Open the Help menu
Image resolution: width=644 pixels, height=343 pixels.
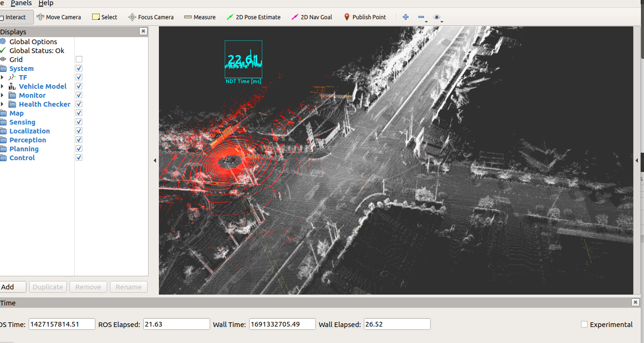click(46, 3)
